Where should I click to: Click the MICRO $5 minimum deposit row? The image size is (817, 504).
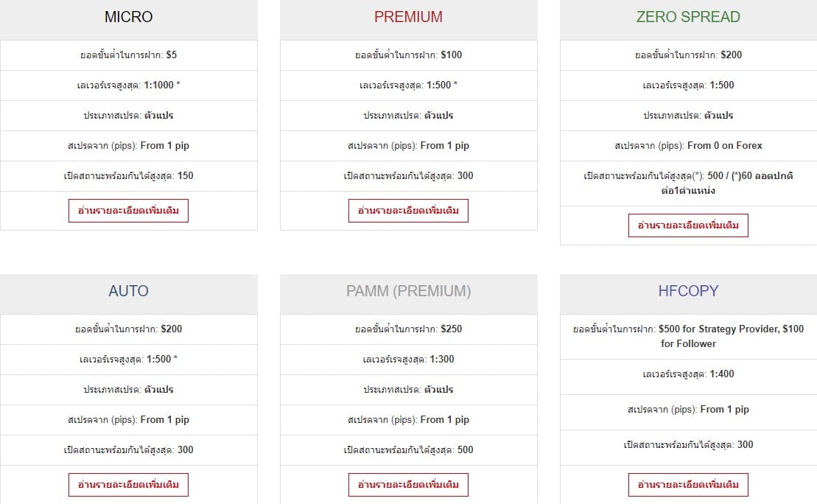[129, 55]
